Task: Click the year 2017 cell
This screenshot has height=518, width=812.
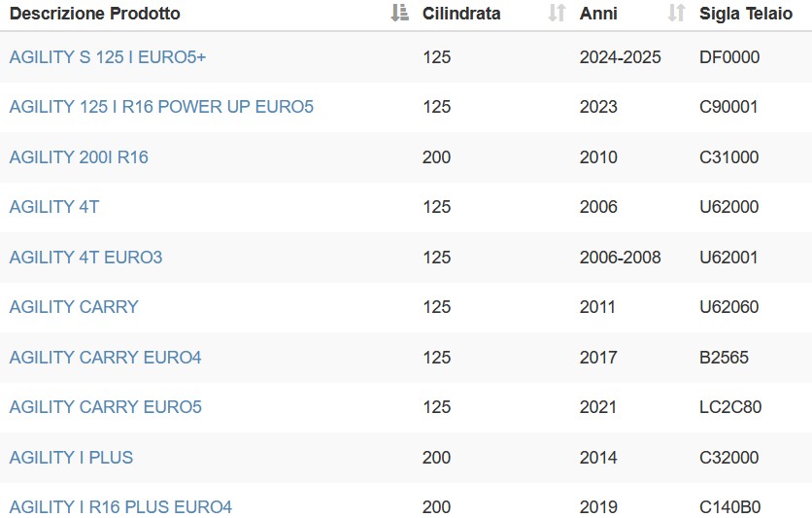Action: coord(598,357)
